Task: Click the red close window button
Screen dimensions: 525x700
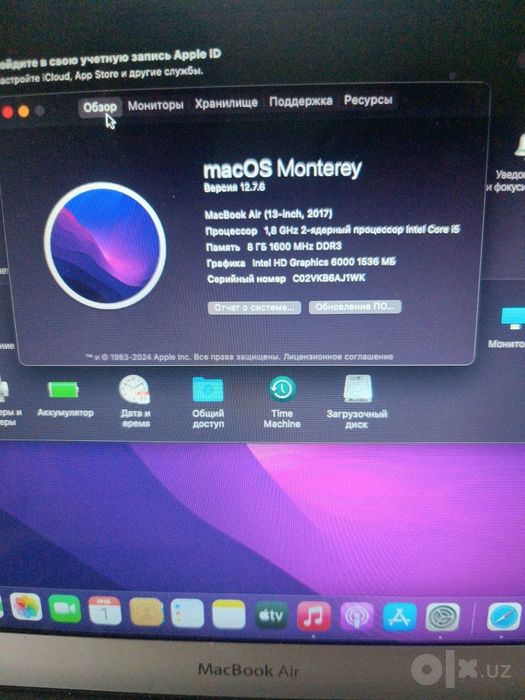Action: tap(7, 112)
